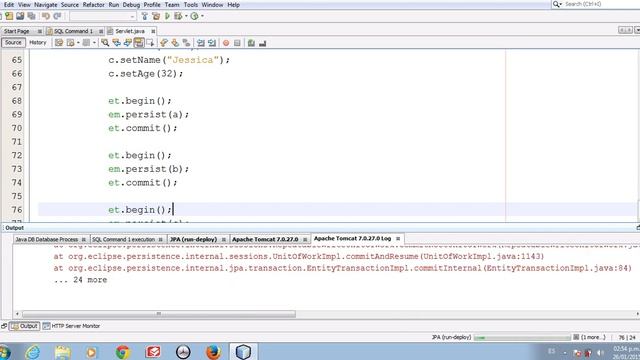Screen dimensions: 640x360
Task: Click Previous Bookmark icon
Action: 164,43
